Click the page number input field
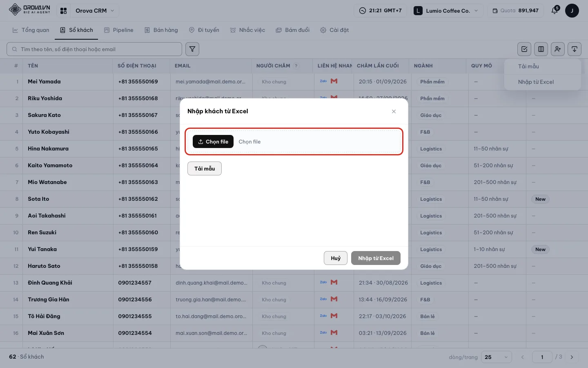 coord(542,357)
